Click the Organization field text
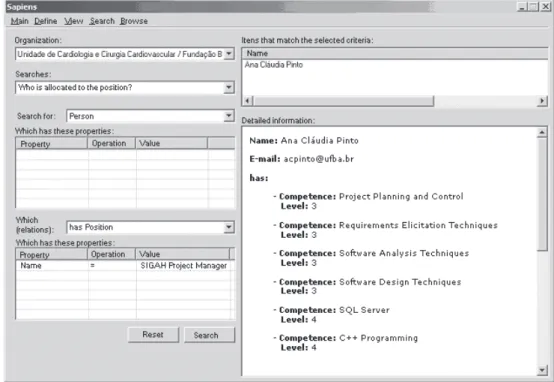 click(x=120, y=54)
